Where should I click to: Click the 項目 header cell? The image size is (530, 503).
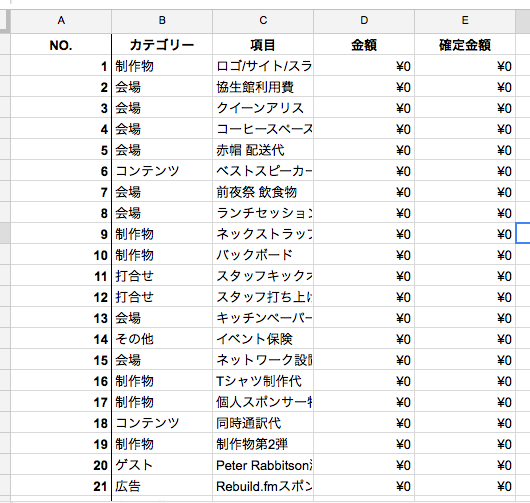click(263, 44)
